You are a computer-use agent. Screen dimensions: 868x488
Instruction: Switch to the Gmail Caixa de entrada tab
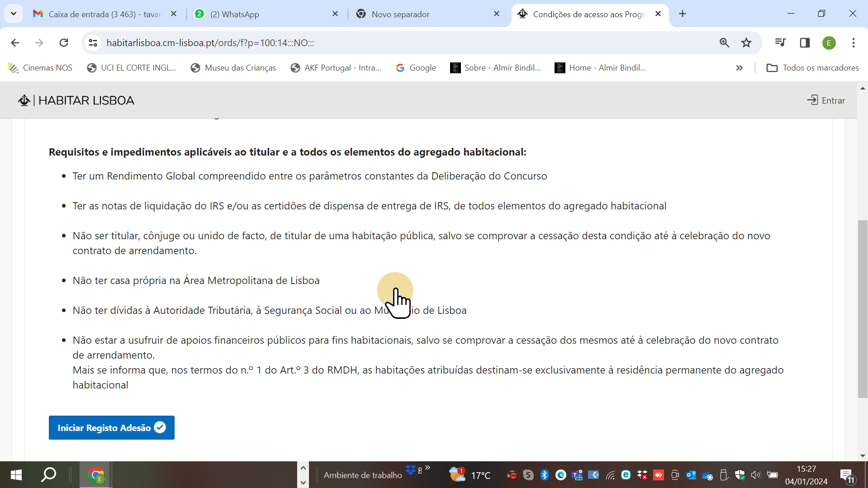coord(104,14)
